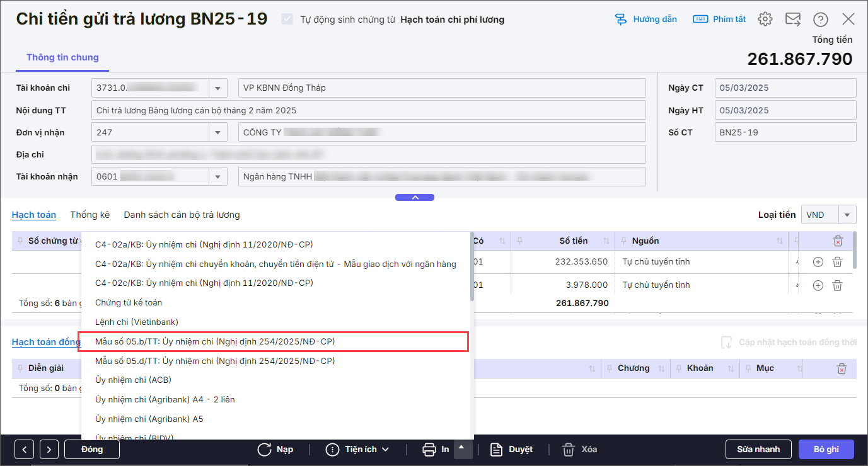The image size is (868, 466).
Task: Expand the Tài khoản chi dropdown
Action: coord(218,88)
